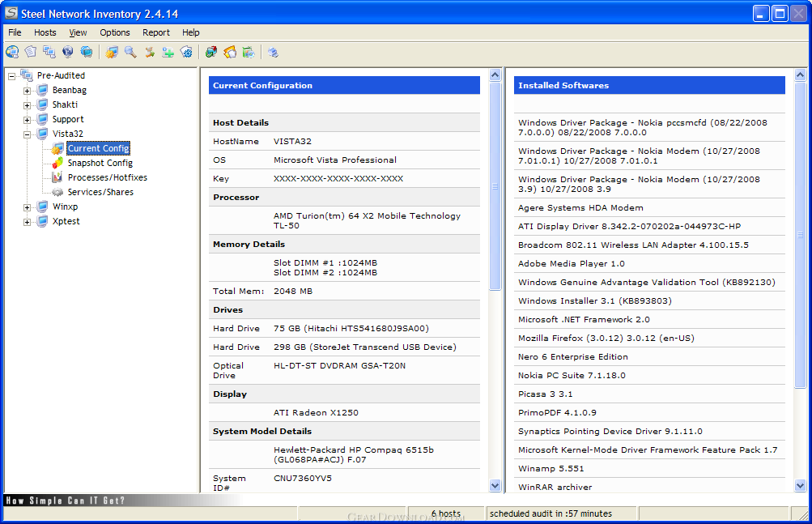Collapse the Vista32 host node

(x=27, y=134)
